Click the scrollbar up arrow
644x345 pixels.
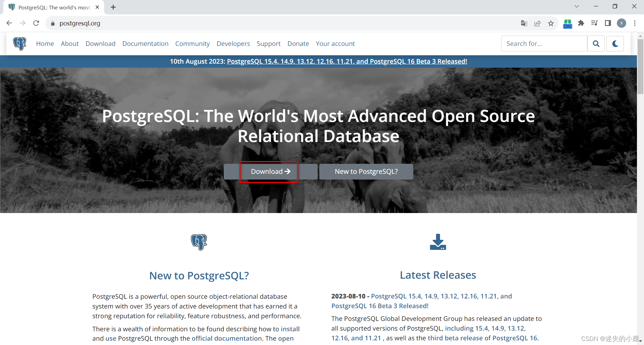point(640,35)
